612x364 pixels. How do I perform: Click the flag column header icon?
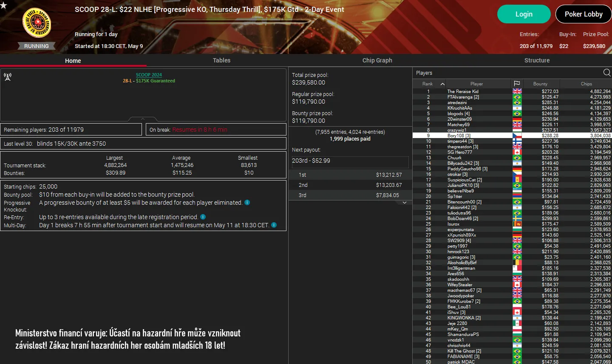(517, 84)
